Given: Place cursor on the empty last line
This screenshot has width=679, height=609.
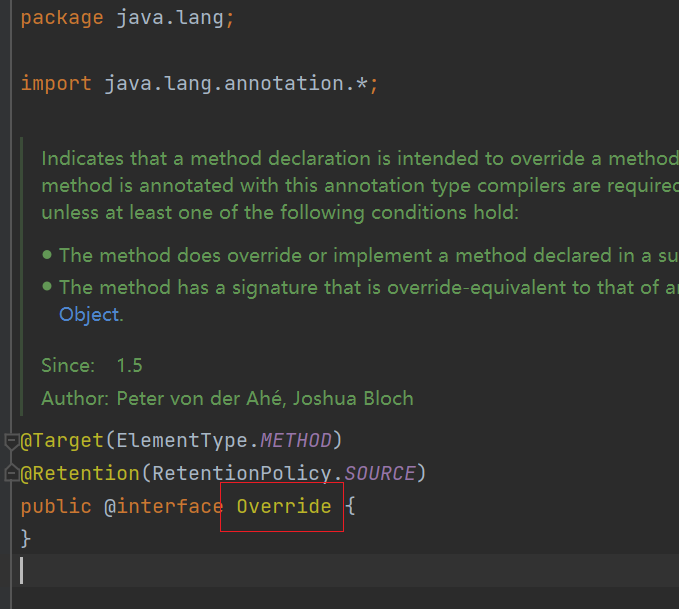Looking at the screenshot, I should (x=300, y=571).
